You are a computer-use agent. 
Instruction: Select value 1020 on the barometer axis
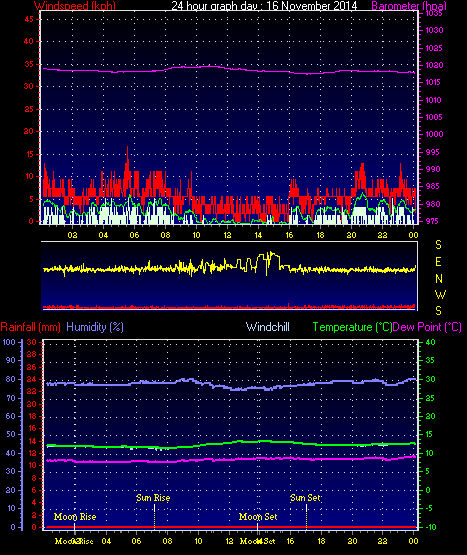tap(434, 65)
